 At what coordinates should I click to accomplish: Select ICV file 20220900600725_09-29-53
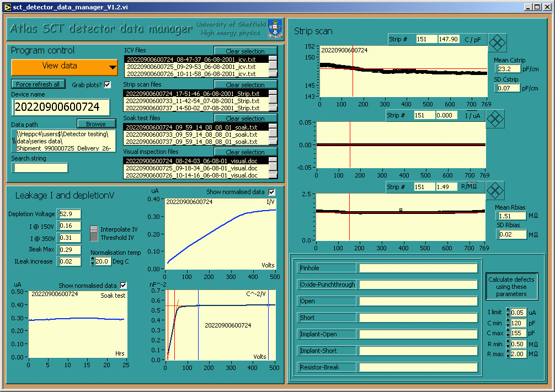point(196,67)
